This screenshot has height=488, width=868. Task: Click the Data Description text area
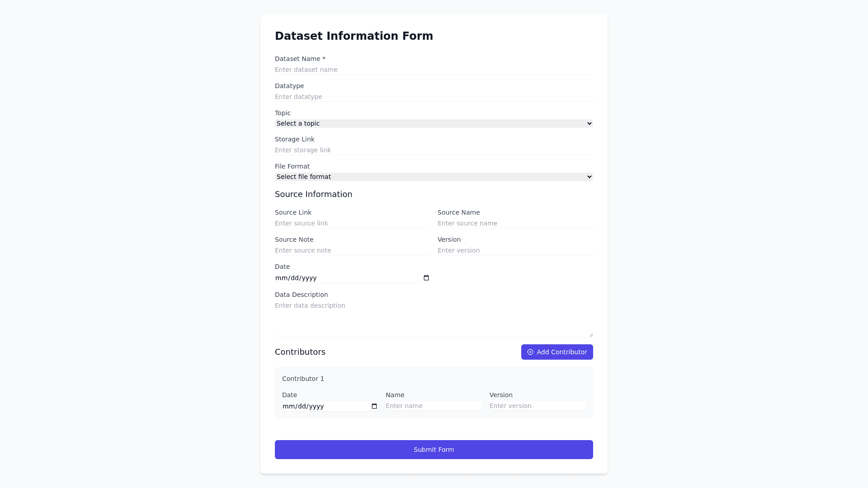(433, 319)
